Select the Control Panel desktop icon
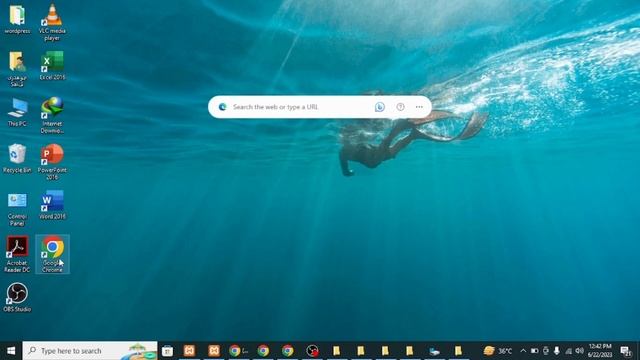 [x=17, y=208]
